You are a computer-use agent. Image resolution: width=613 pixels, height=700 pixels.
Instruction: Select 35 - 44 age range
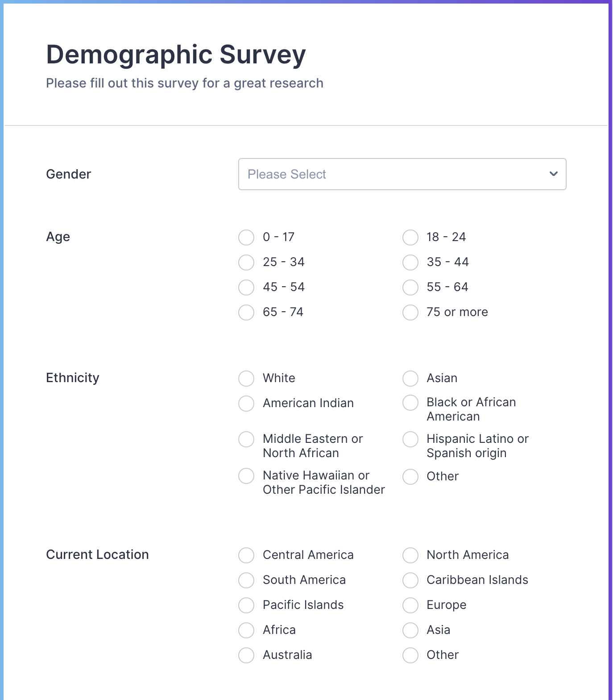410,262
